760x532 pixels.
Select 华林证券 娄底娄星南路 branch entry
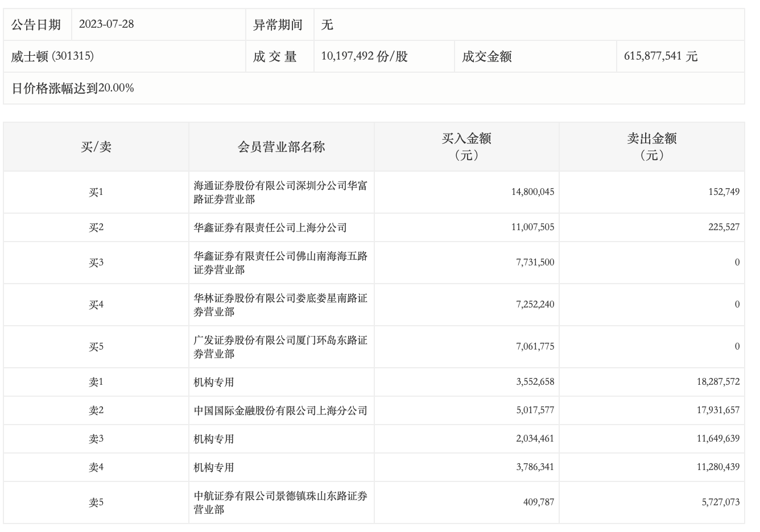click(280, 305)
